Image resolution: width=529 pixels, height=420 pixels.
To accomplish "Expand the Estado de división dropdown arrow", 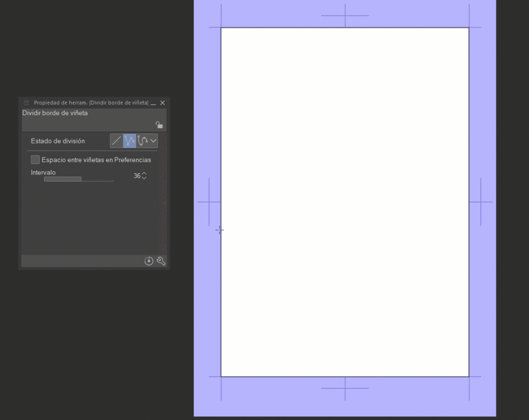I will (x=154, y=141).
